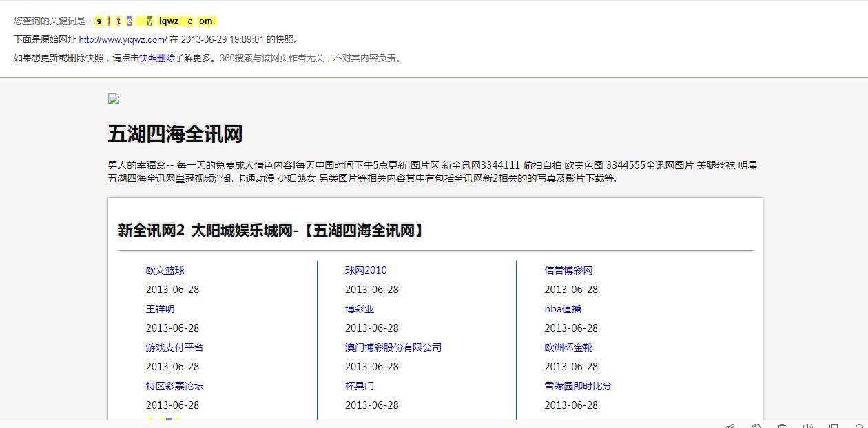The height and width of the screenshot is (428, 868).
Task: Click the trash icon in the bottom bar
Action: click(x=782, y=427)
